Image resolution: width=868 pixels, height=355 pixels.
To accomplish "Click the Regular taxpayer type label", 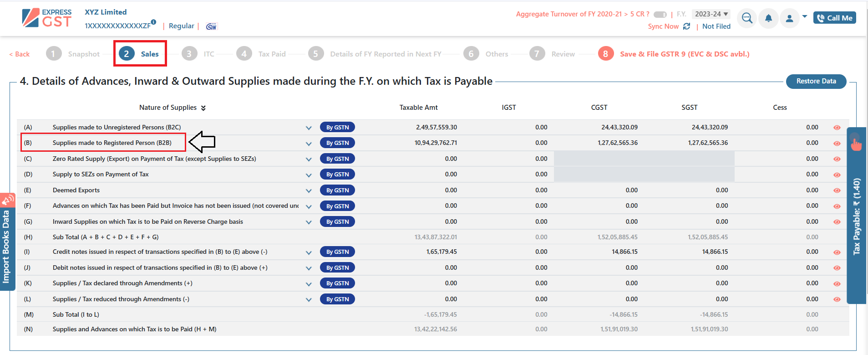I will [181, 26].
